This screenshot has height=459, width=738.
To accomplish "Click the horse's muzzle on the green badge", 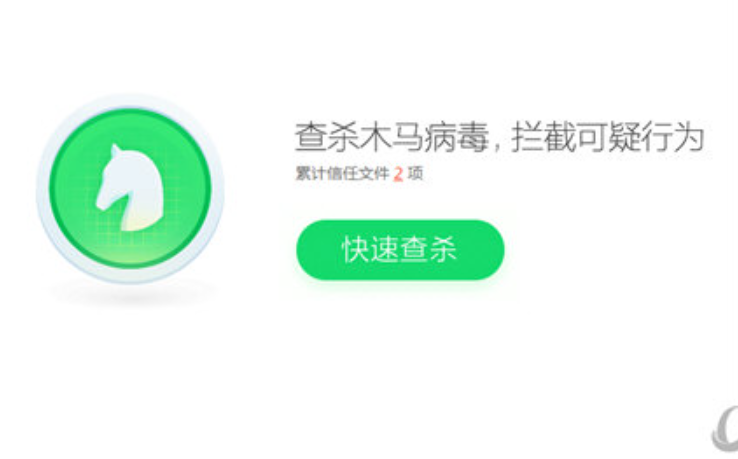I will (x=103, y=203).
